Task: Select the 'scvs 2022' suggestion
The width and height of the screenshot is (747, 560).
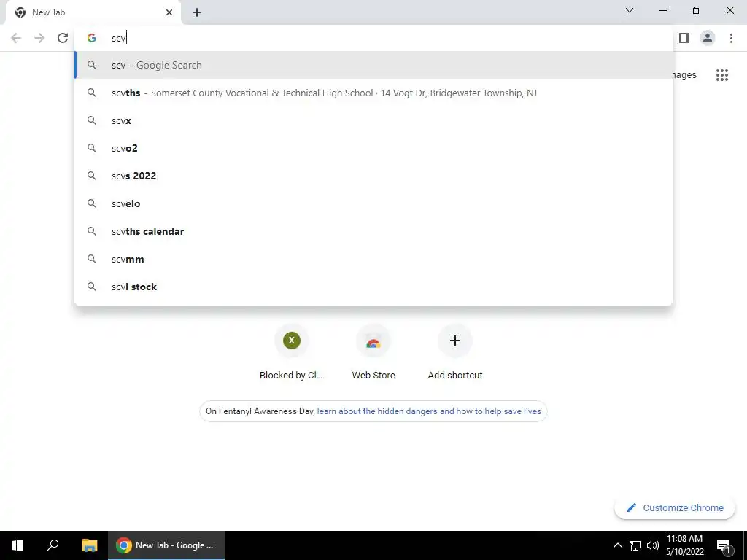Action: (x=373, y=176)
